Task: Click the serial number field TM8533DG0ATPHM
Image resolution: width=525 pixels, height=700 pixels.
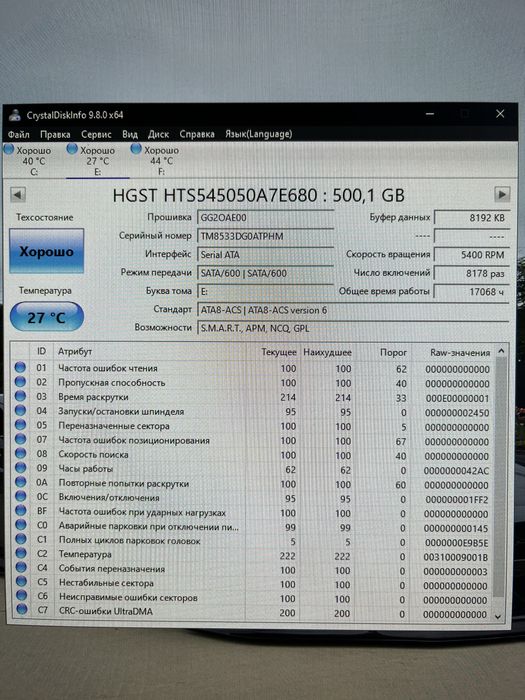Action: pyautogui.click(x=265, y=236)
